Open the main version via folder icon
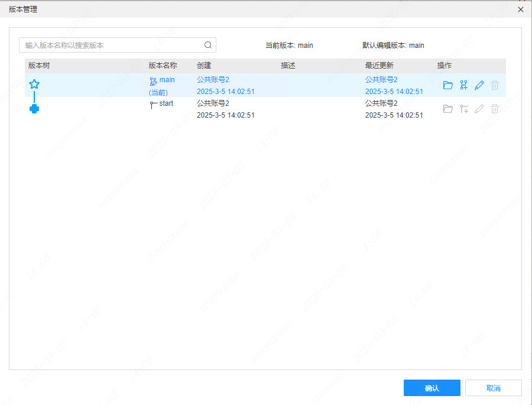Viewport: 532px width, 405px height. click(x=448, y=85)
